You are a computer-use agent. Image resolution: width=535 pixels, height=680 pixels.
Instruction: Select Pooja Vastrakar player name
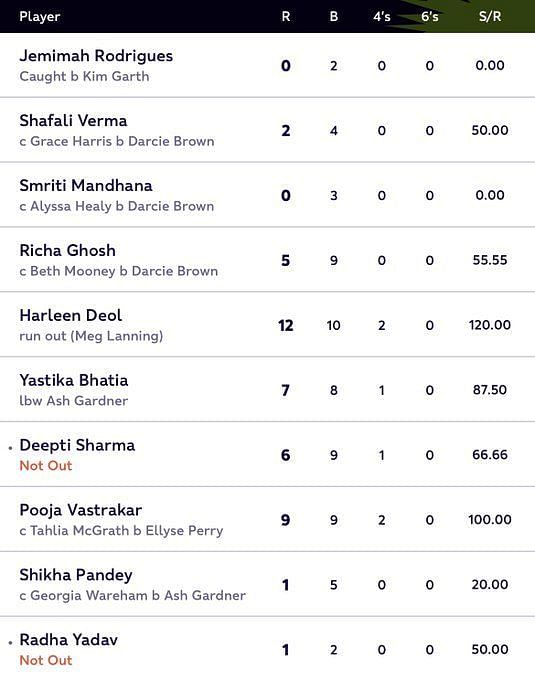pos(81,510)
